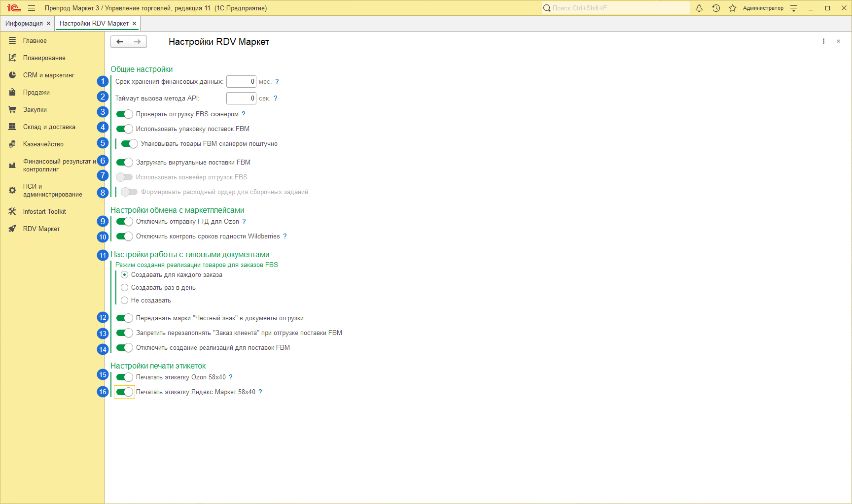Close the Информация tab
This screenshot has width=852, height=504.
click(x=48, y=24)
